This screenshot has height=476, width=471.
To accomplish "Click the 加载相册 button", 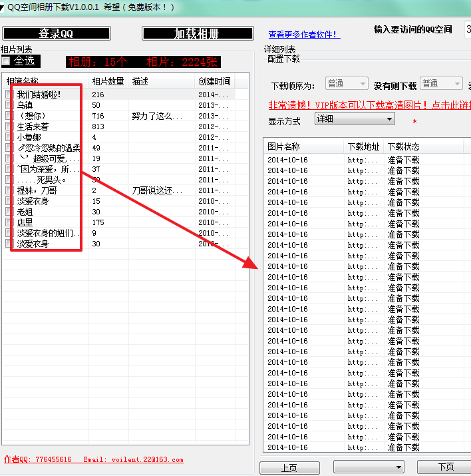I will [198, 33].
